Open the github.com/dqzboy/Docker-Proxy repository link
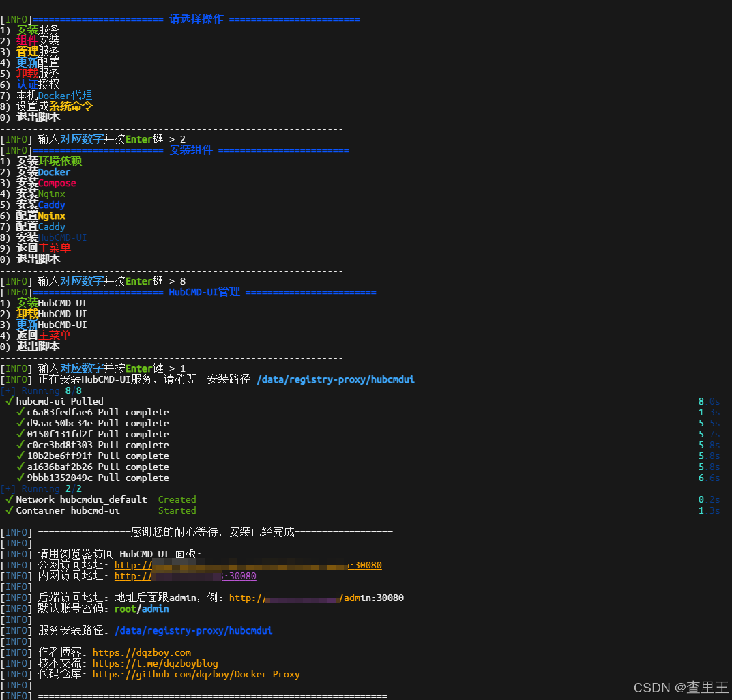 coord(196,674)
